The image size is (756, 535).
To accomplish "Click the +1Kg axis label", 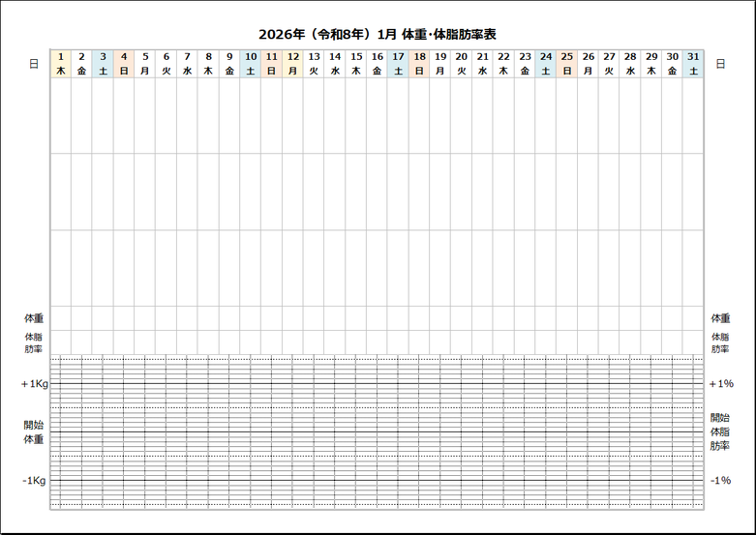I will (x=35, y=384).
